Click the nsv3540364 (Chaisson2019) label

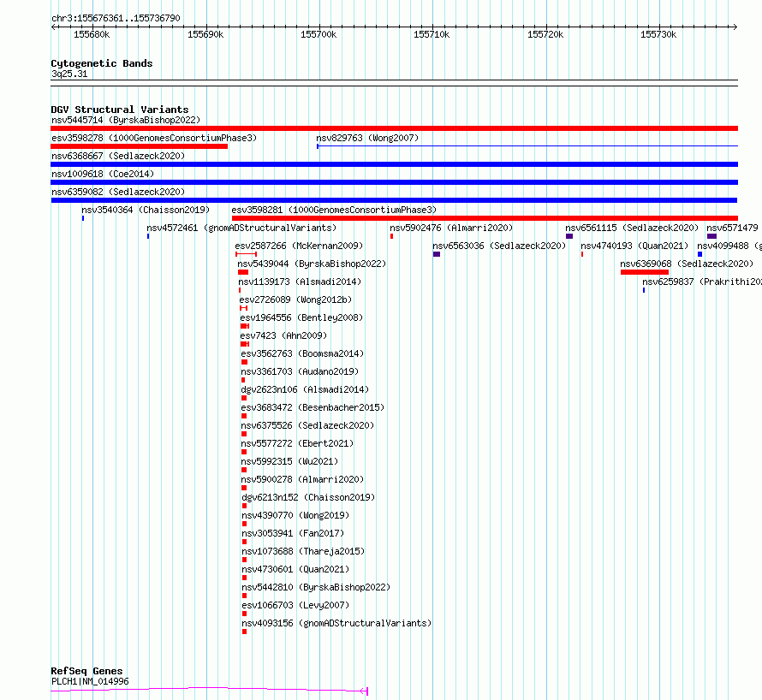[146, 210]
